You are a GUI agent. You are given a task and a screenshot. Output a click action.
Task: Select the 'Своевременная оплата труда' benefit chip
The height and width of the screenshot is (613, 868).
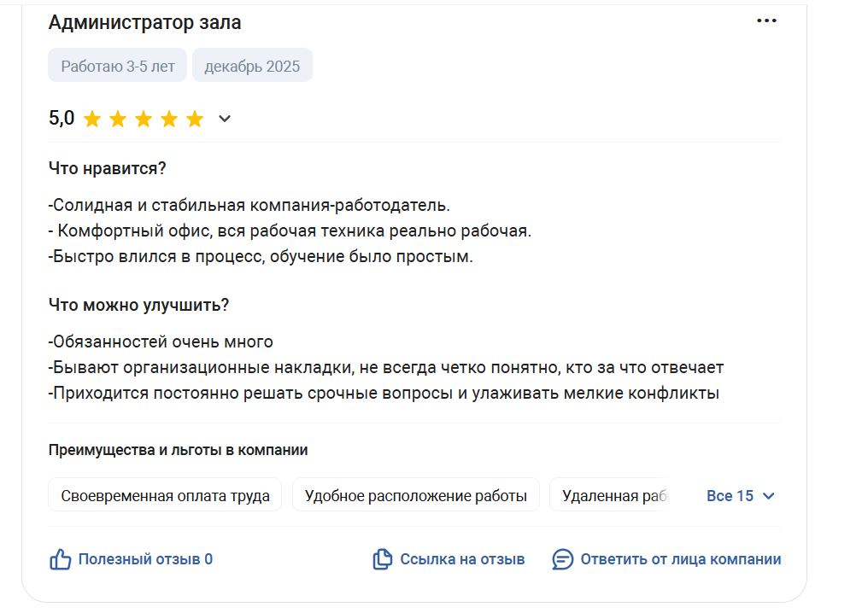(x=165, y=495)
